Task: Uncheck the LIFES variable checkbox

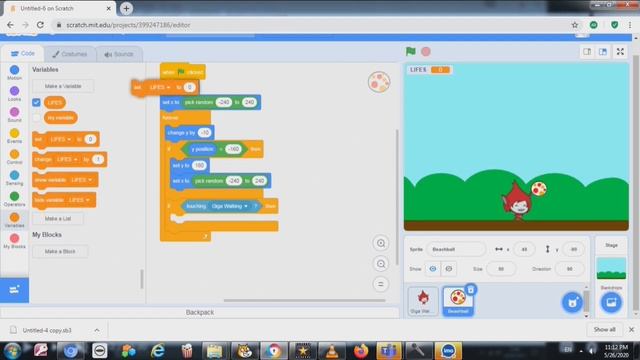Action: (x=36, y=102)
